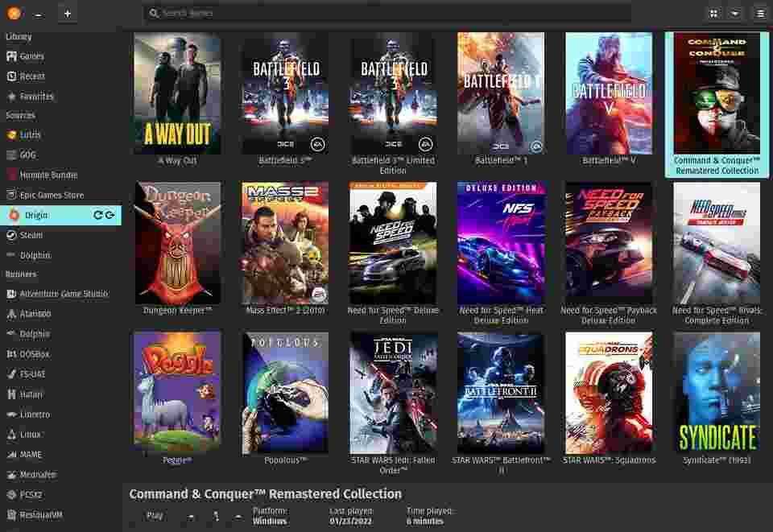Screen dimensions: 773x532
Task: Select the Dolphin runner under Runners
Action: click(x=60, y=334)
